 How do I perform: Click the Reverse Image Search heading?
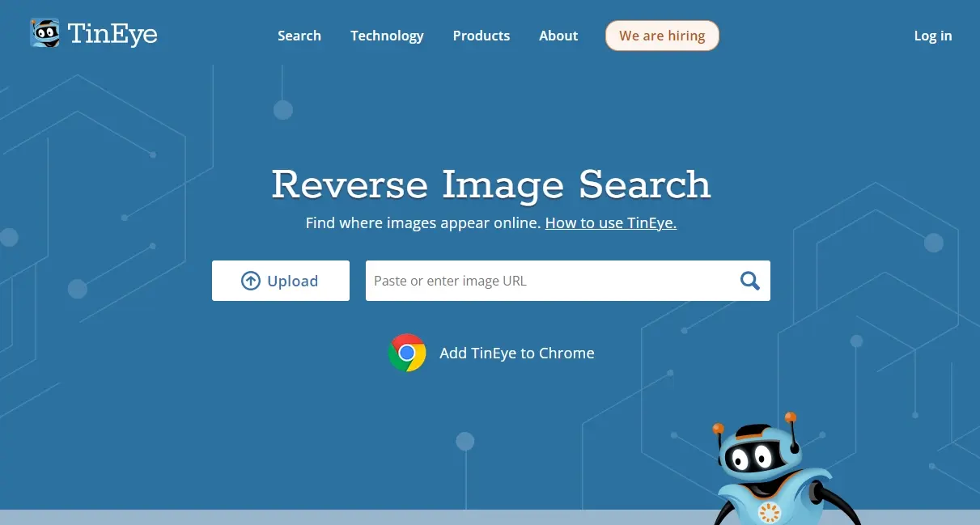[490, 184]
